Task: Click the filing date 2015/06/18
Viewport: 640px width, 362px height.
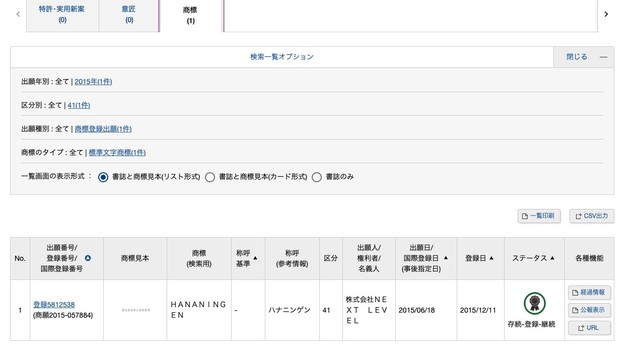Action: 417,310
